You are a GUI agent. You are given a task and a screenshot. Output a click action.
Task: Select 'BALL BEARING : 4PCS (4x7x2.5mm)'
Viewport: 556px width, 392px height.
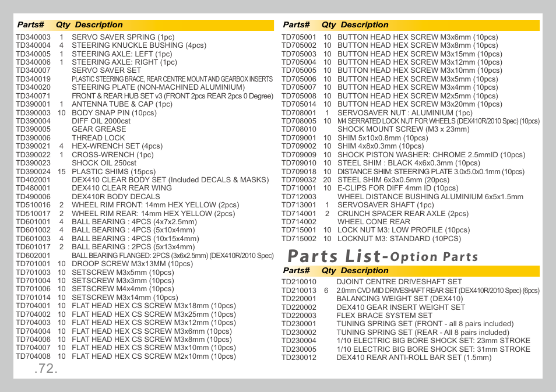(x=135, y=222)
